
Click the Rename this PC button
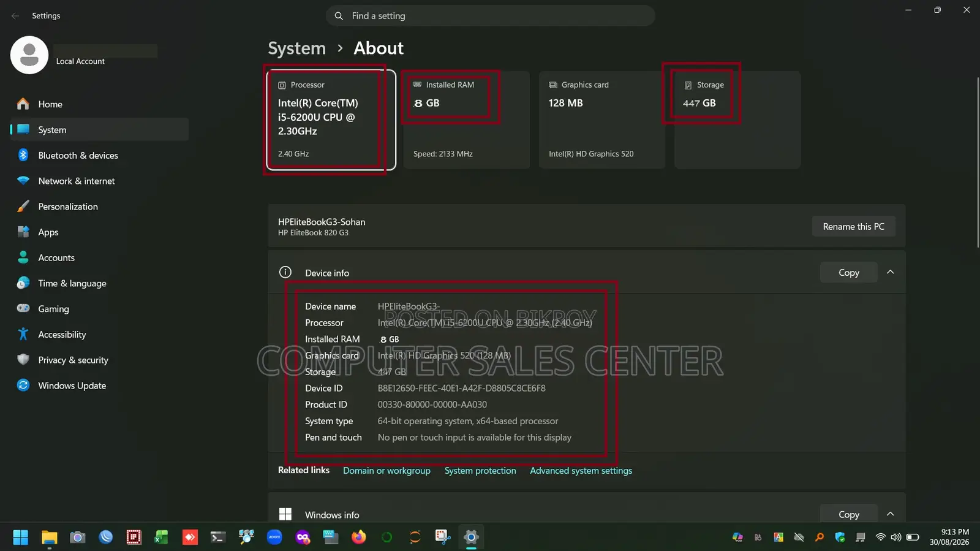(x=853, y=227)
